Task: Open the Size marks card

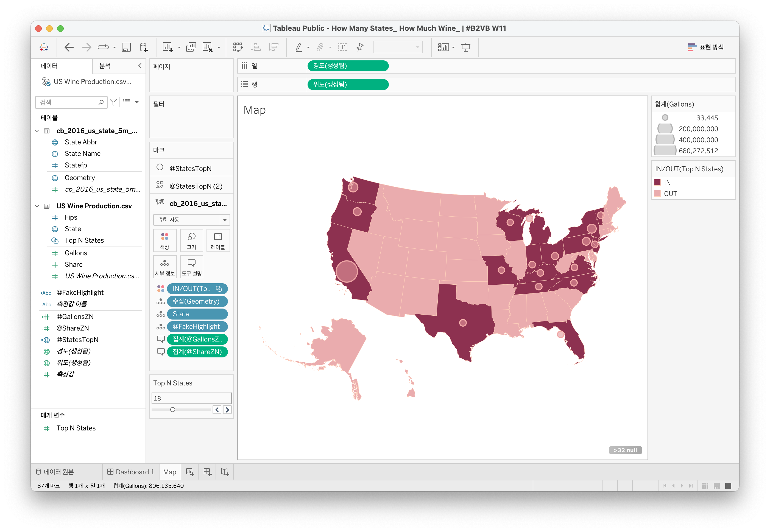Action: point(191,240)
